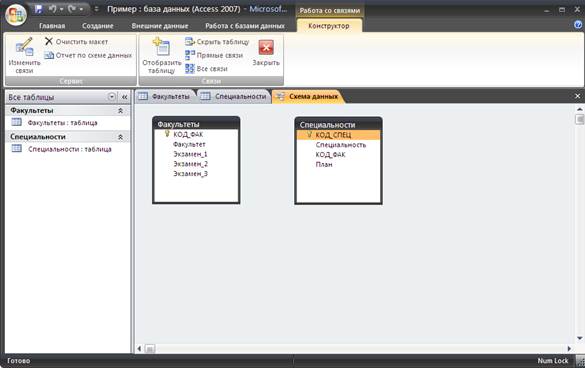Collapse the Специальности group in navigation
This screenshot has height=368, width=585.
(121, 137)
